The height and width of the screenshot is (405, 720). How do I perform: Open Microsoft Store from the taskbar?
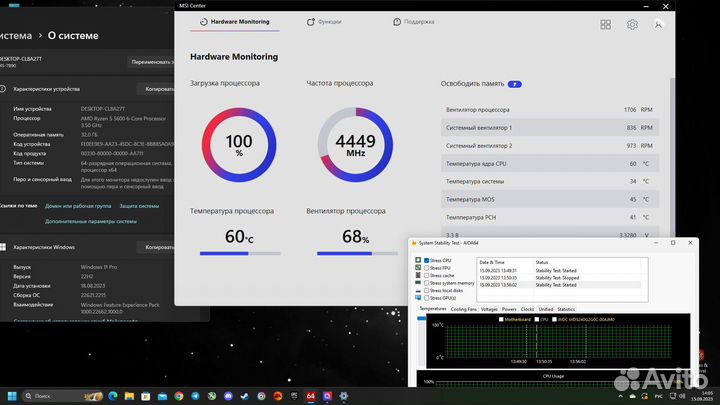(x=146, y=396)
